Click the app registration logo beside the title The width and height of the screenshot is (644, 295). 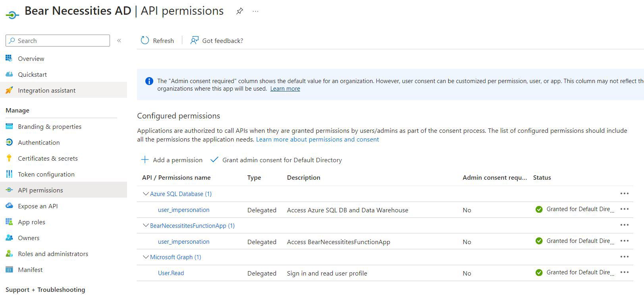(x=12, y=15)
